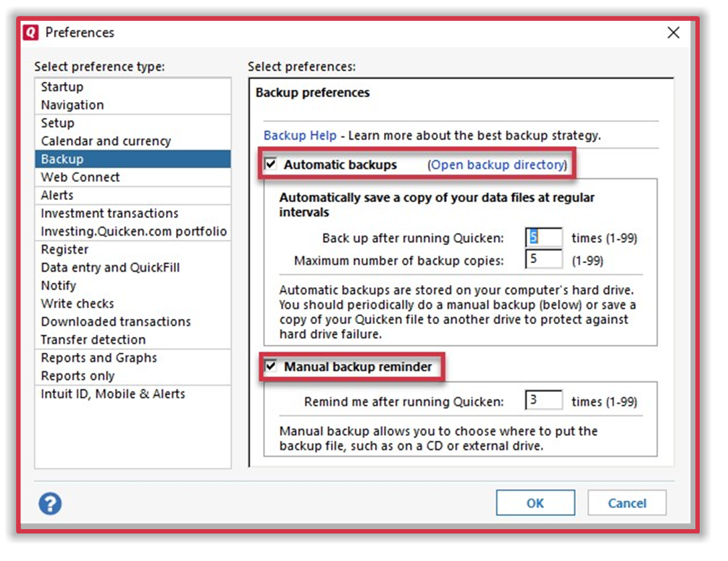Open the Calendar and currency preferences
The height and width of the screenshot is (561, 728).
(106, 141)
